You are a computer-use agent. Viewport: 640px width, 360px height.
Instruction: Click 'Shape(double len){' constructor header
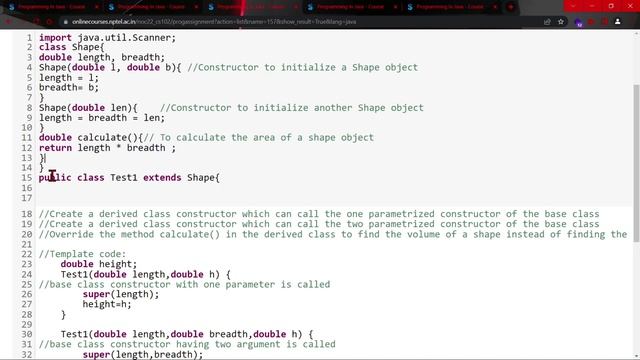[x=88, y=108]
